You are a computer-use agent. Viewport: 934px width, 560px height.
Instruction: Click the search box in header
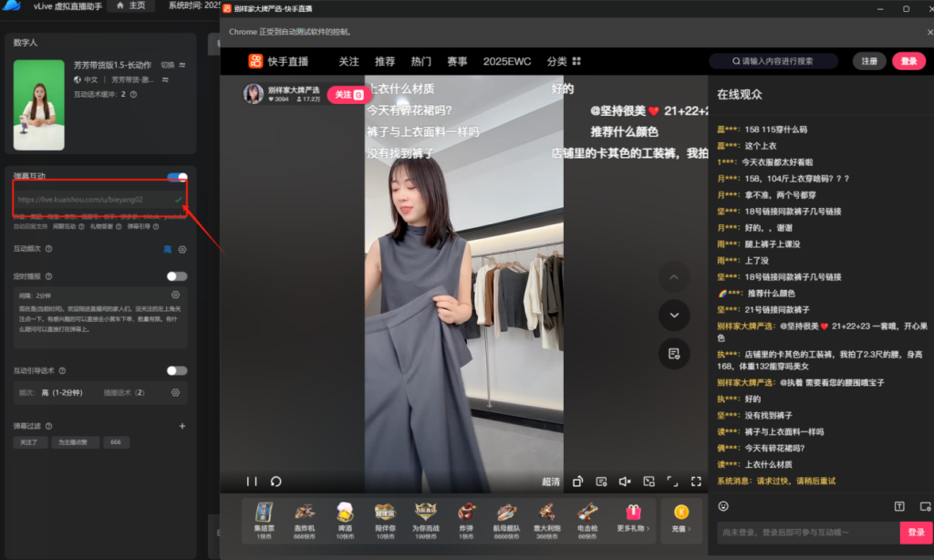click(x=773, y=61)
